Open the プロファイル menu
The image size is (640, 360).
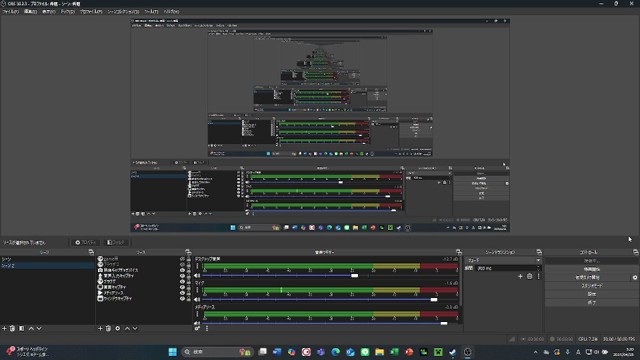click(x=91, y=11)
